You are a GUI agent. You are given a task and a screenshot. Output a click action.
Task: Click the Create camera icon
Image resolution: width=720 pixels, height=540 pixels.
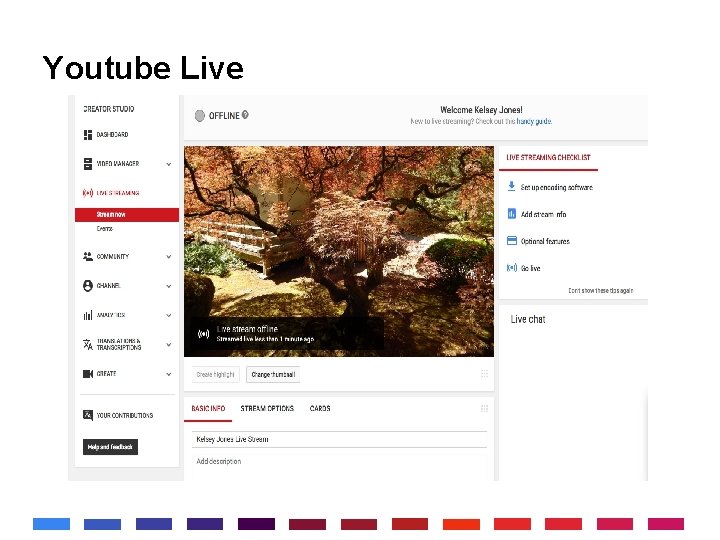pyautogui.click(x=88, y=374)
